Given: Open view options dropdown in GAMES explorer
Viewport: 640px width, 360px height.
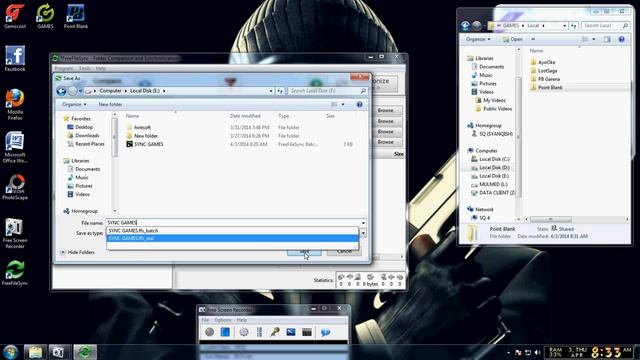Looking at the screenshot, I should 594,39.
